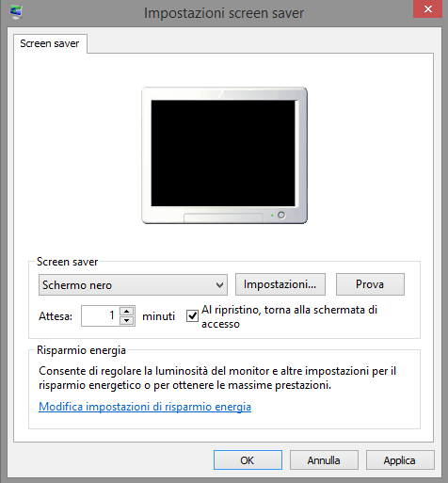Click the Impostazioni... button
This screenshot has height=483, width=448.
280,284
